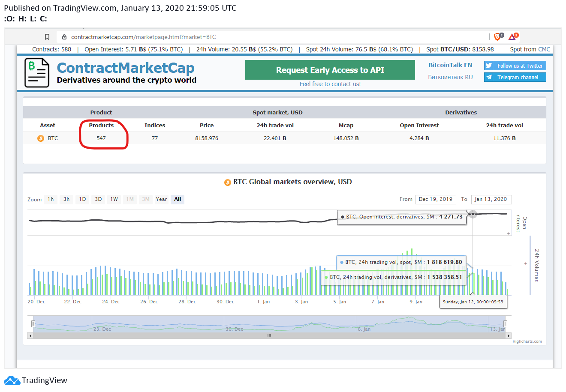Image resolution: width=566 pixels, height=392 pixels.
Task: Click the plus icon on the Open Interest axis
Action: click(x=509, y=233)
